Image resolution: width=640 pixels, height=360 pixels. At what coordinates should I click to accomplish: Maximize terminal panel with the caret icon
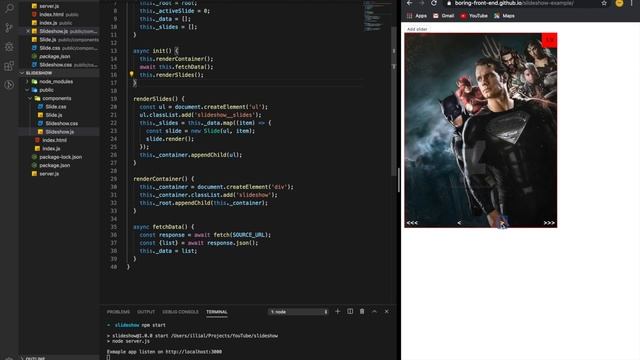click(374, 311)
